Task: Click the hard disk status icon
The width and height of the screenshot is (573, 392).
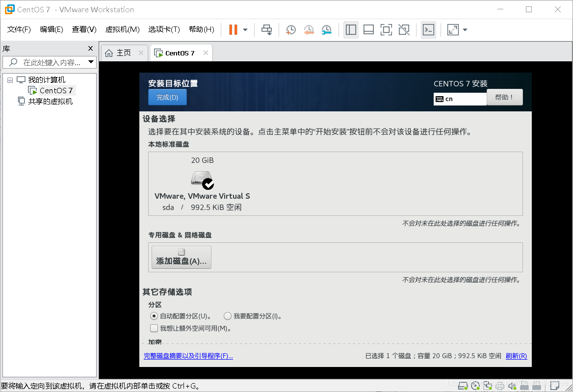Action: pyautogui.click(x=462, y=386)
